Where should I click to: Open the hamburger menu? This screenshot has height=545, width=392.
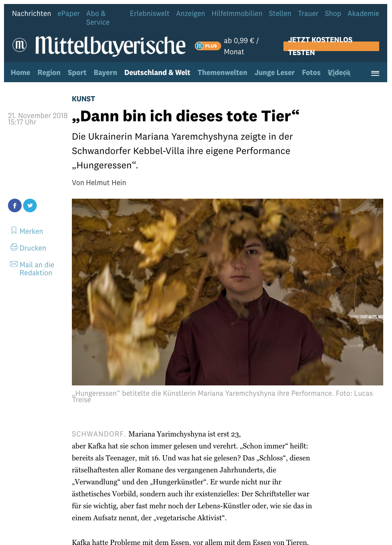(375, 73)
